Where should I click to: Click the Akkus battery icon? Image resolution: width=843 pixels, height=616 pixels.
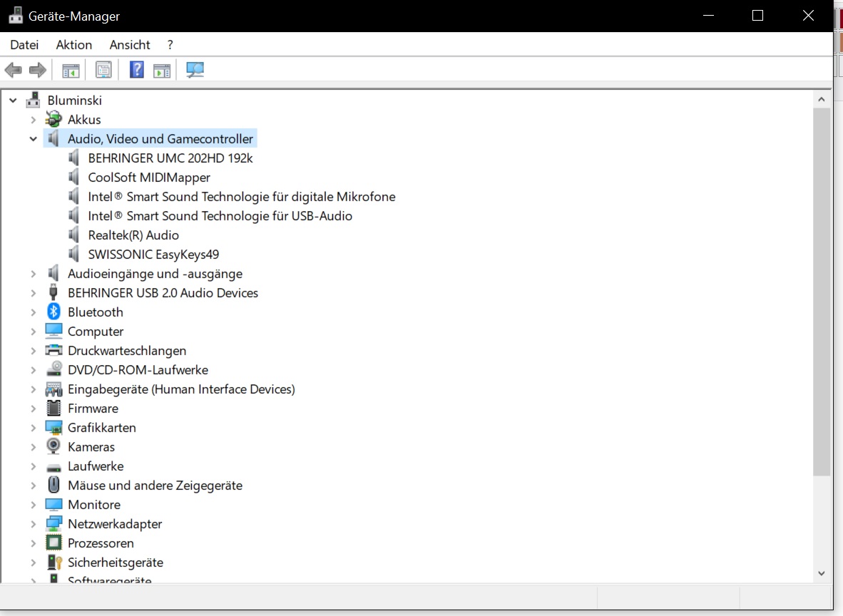[53, 119]
